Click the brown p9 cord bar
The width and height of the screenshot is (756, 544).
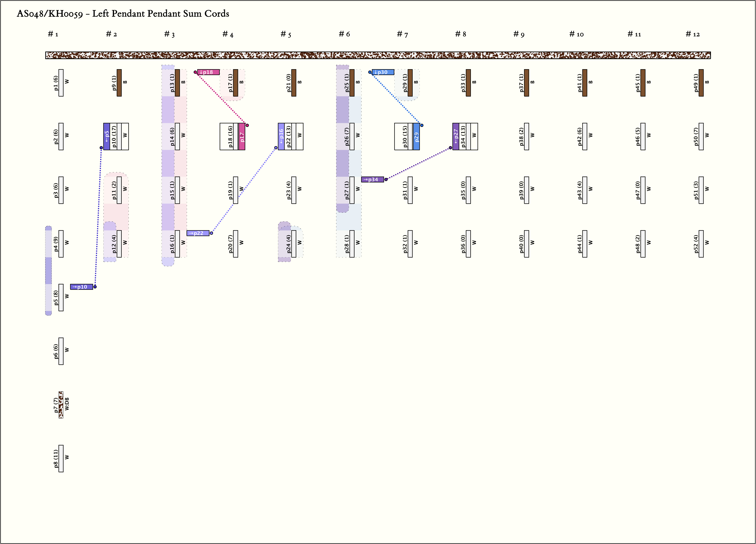tap(119, 83)
